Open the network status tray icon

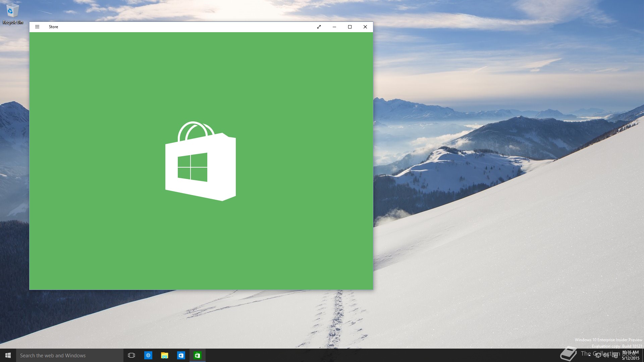tap(598, 355)
